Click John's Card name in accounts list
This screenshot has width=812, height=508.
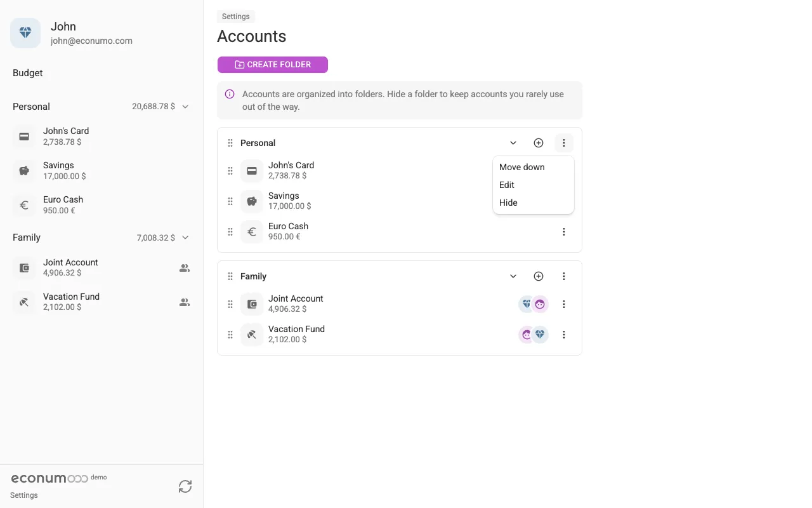(x=291, y=165)
